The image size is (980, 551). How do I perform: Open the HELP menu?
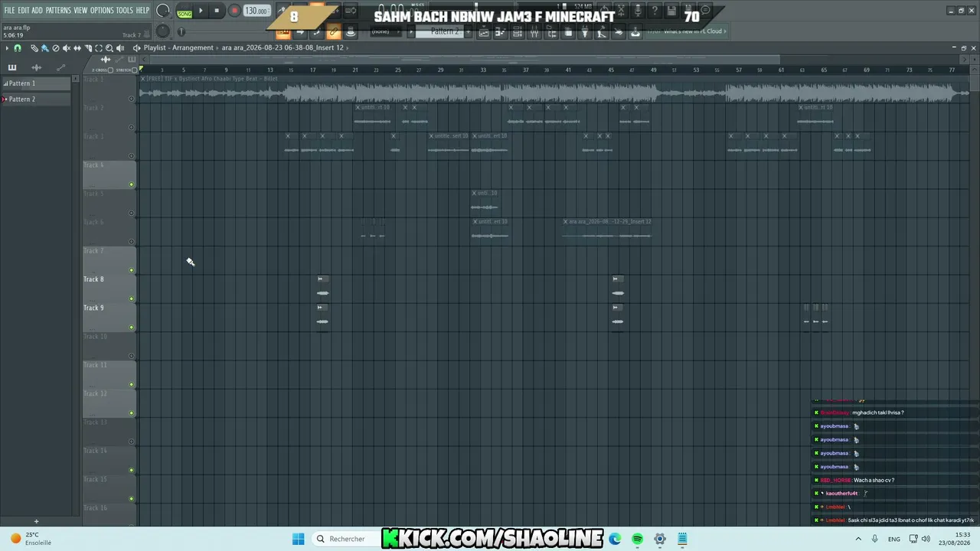tap(143, 10)
